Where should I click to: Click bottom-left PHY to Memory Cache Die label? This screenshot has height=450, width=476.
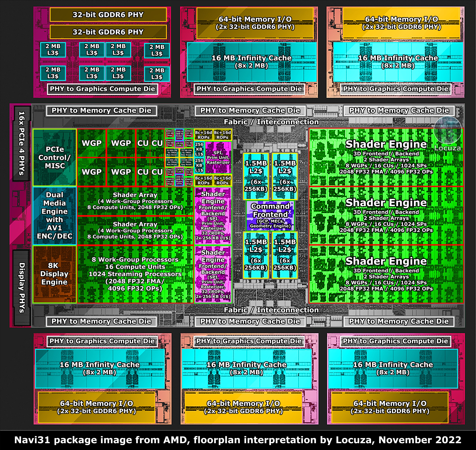(101, 321)
